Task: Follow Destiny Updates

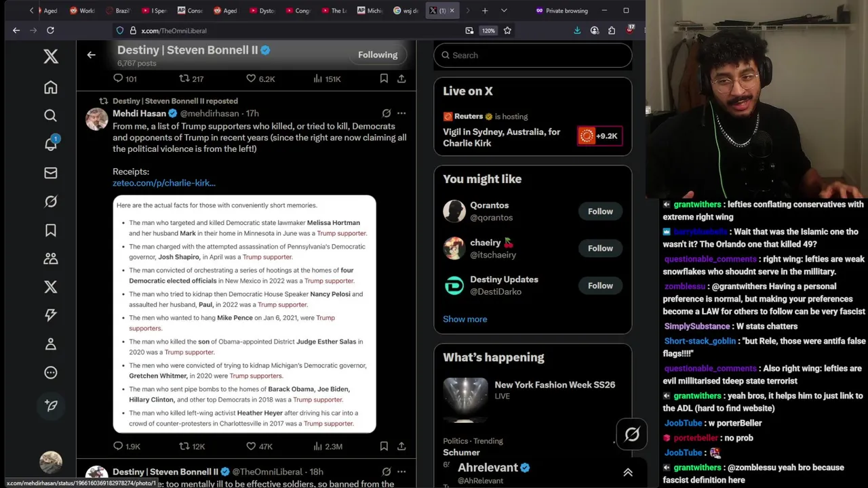Action: coord(600,285)
